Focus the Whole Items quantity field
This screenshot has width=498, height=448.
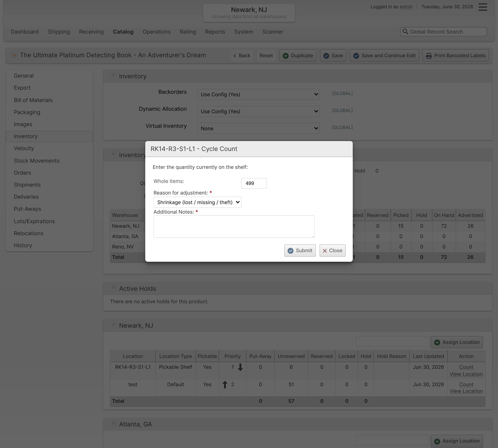point(254,183)
